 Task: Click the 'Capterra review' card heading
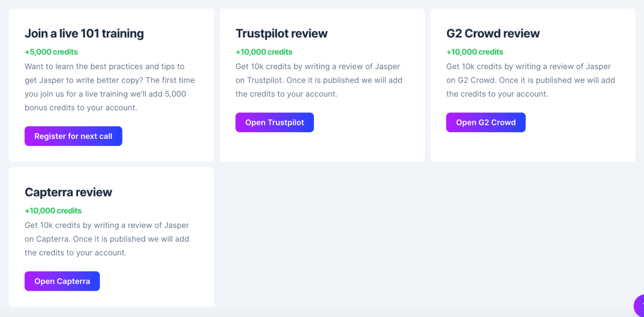[x=68, y=192]
